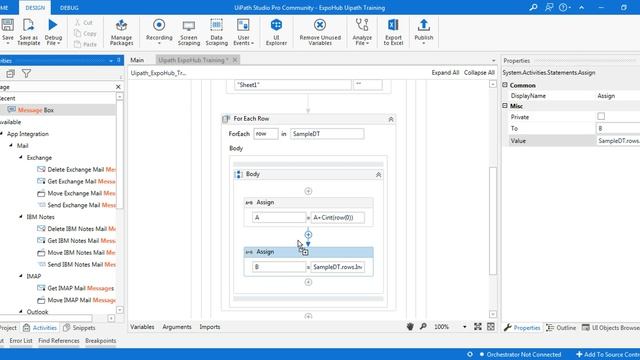Collapse the For Each Row activity
This screenshot has height=360, width=640.
click(x=391, y=119)
